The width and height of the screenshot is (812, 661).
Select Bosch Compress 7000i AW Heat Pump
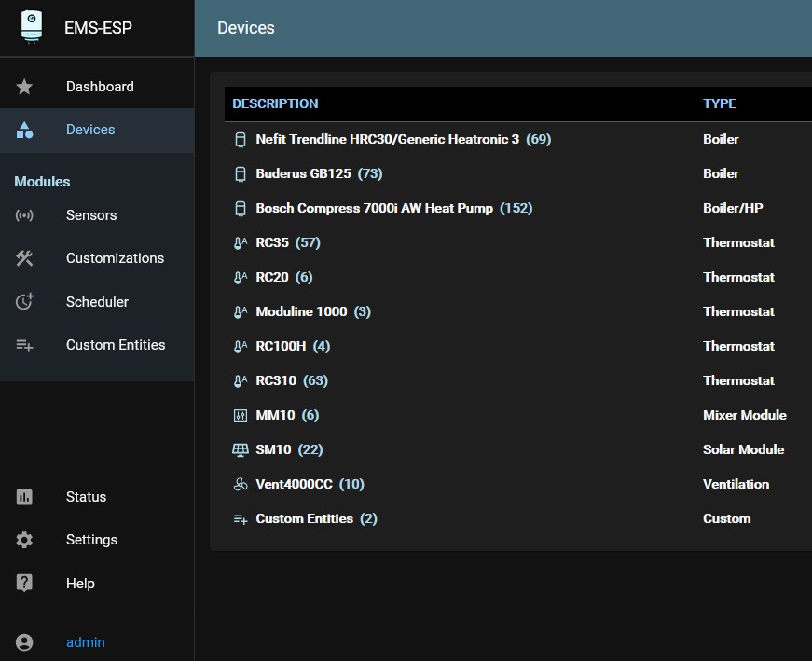(517, 208)
